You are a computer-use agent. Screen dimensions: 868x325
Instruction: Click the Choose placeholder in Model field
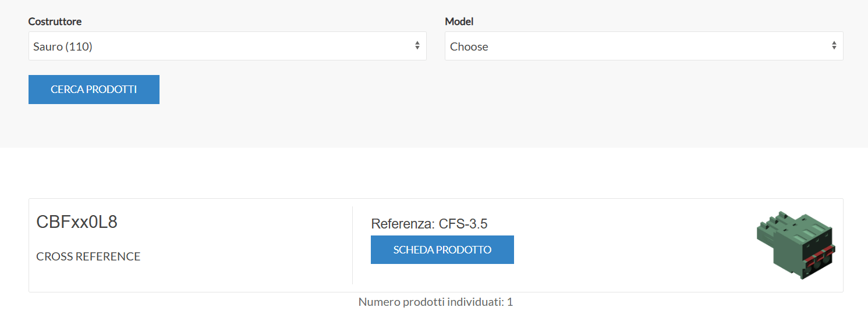(x=469, y=47)
